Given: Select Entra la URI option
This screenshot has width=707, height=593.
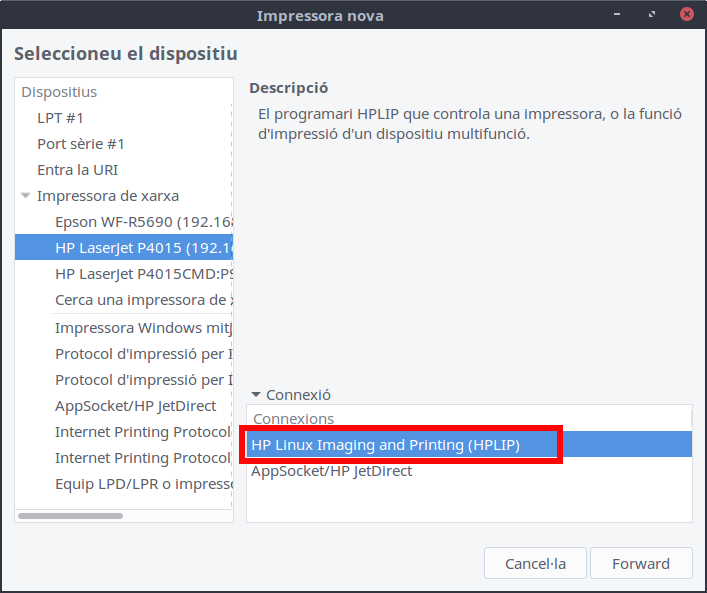Looking at the screenshot, I should pyautogui.click(x=77, y=170).
